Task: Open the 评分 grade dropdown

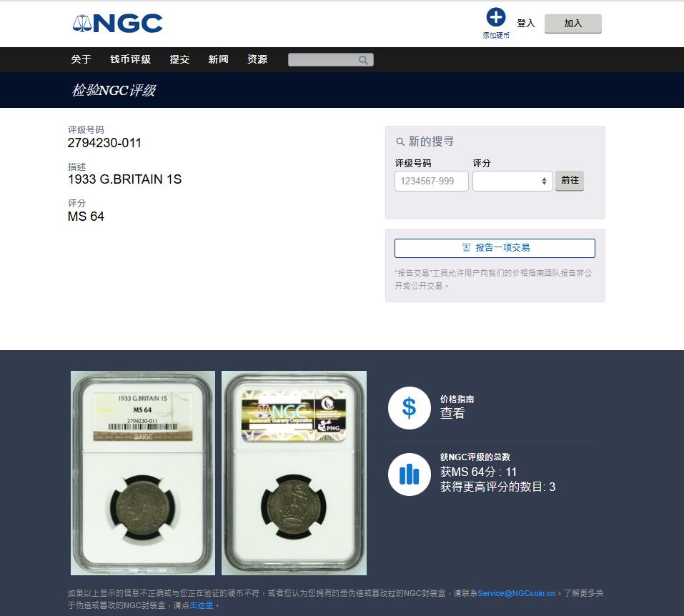Action: tap(512, 181)
